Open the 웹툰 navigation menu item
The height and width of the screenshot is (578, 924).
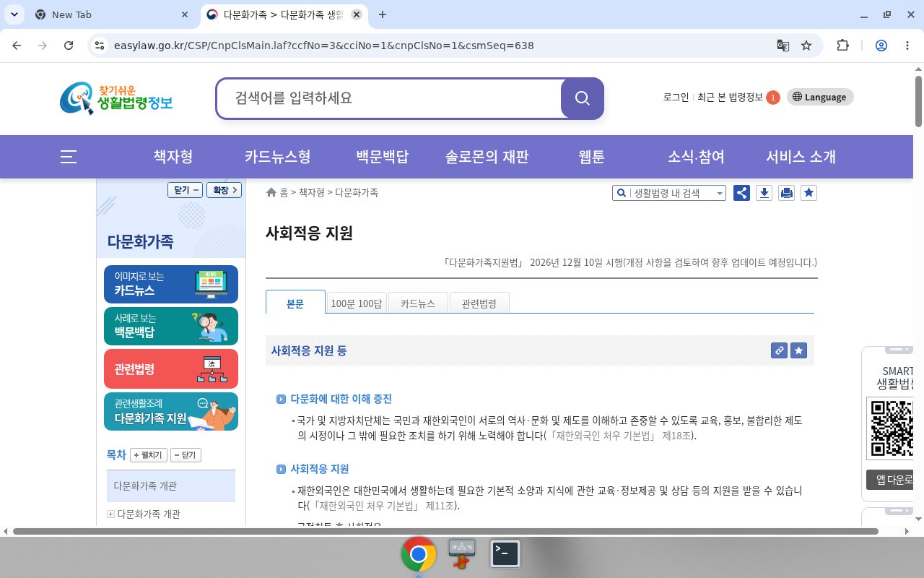pyautogui.click(x=591, y=157)
